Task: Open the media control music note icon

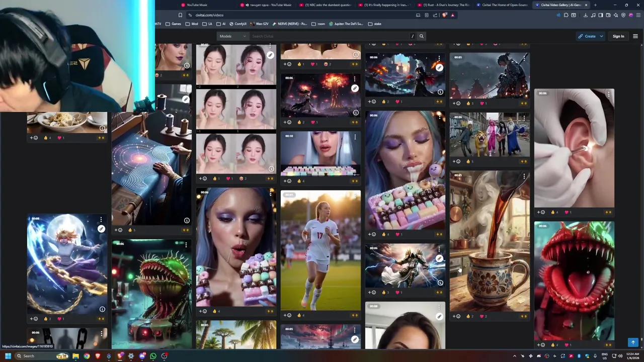Action: pos(593,15)
